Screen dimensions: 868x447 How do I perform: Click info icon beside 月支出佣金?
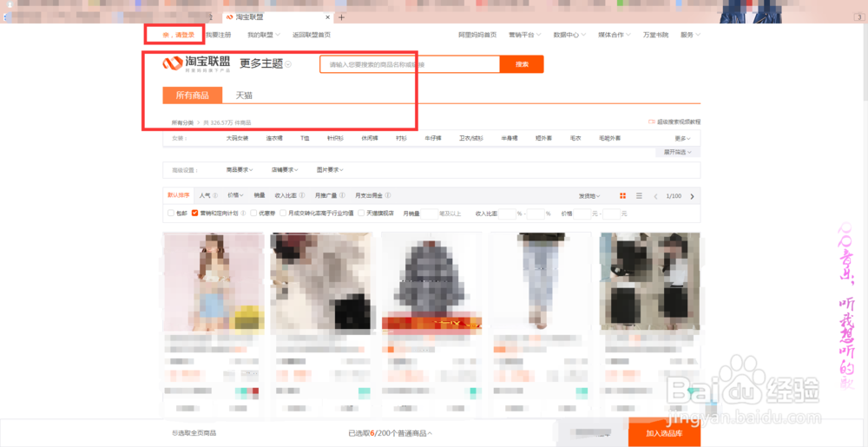(388, 195)
